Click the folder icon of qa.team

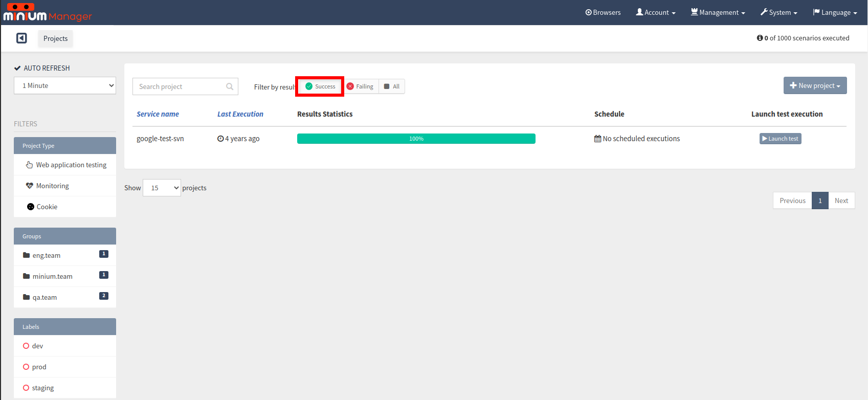click(26, 297)
